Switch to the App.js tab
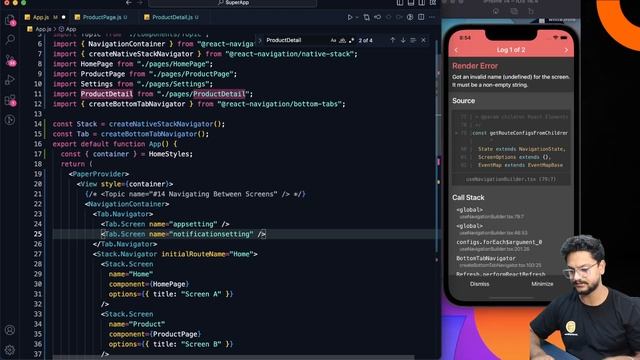The image size is (640, 360). click(x=45, y=17)
